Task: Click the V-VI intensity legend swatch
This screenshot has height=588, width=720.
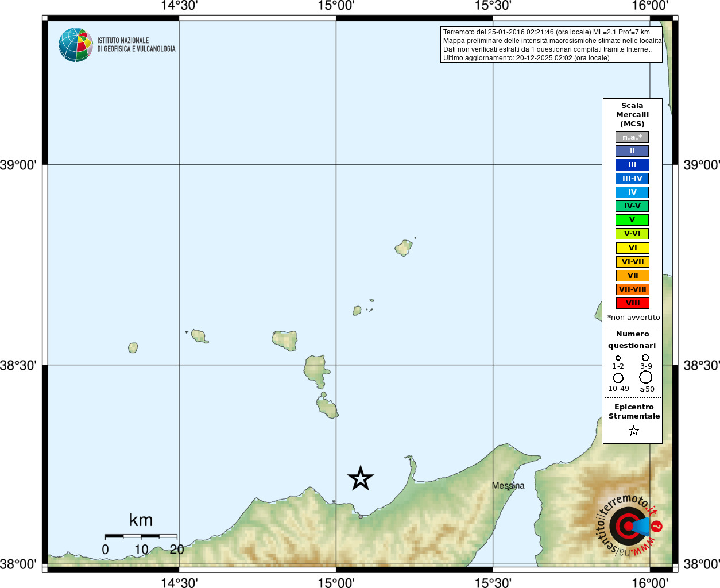Action: tap(632, 234)
